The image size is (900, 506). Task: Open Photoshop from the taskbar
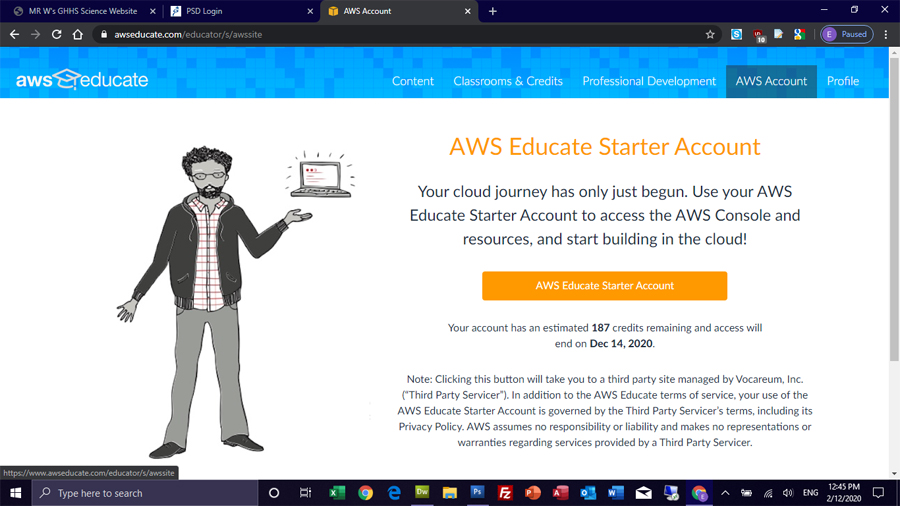click(x=477, y=493)
